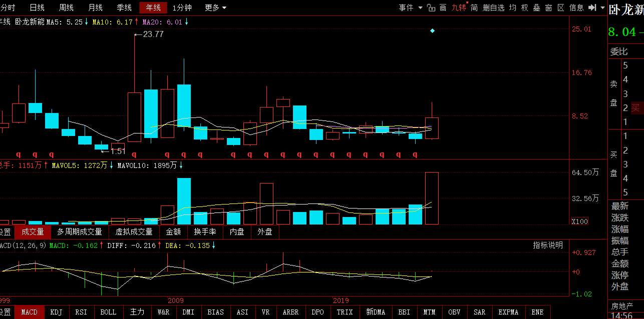Select the KDJ indicator tab

[57, 312]
